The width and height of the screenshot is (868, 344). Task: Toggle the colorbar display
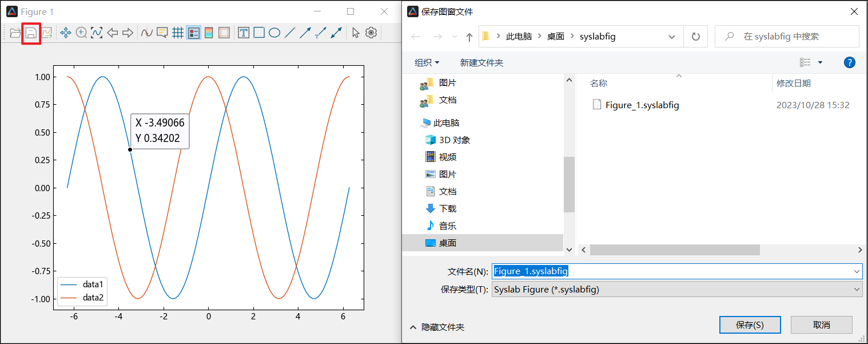tap(209, 33)
